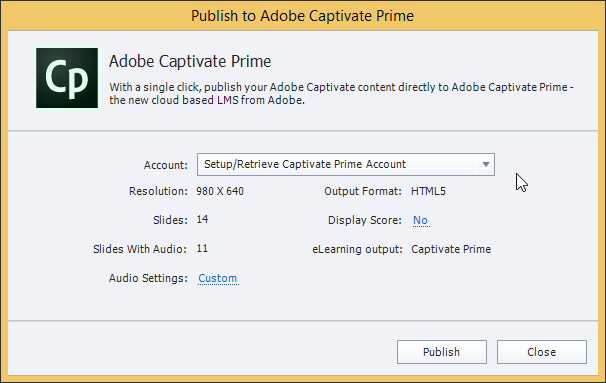Click the Publish button

(x=441, y=352)
